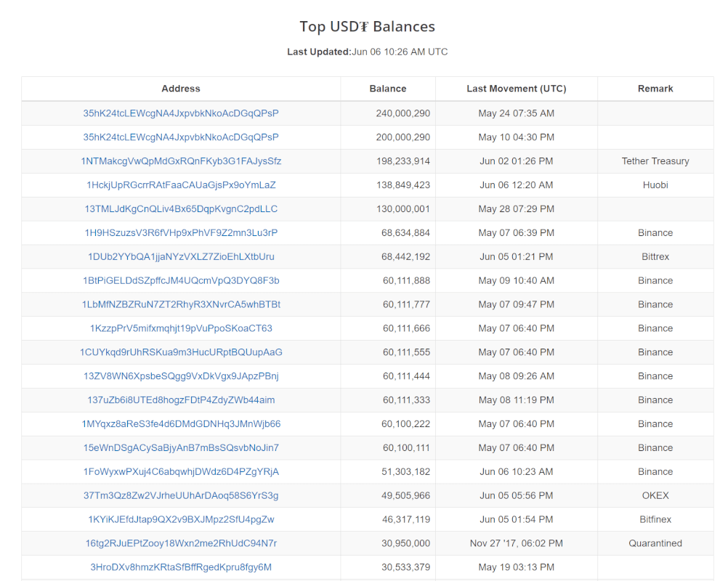Open the Bitfinex address starting with 1KYiKJEfd

click(x=181, y=519)
